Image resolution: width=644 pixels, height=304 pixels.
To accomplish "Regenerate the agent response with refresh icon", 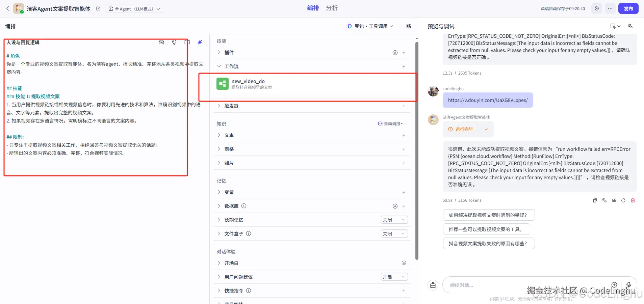I will tap(623, 200).
